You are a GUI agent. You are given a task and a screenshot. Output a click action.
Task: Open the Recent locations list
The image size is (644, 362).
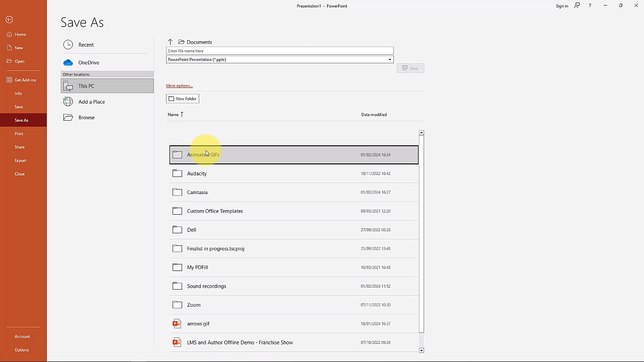point(86,45)
